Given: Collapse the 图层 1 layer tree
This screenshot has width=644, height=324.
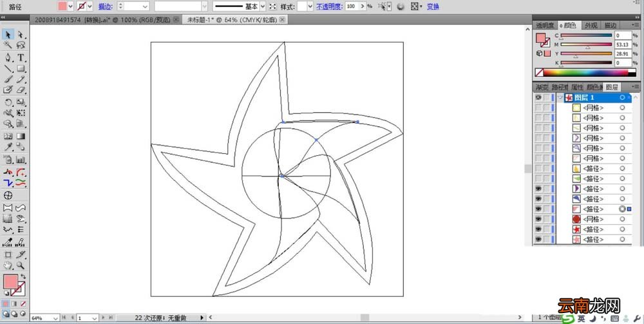Looking at the screenshot, I should coord(561,98).
